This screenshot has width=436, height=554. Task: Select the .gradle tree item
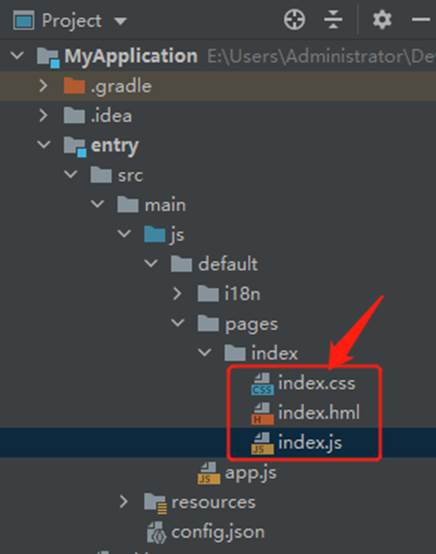coord(121,87)
